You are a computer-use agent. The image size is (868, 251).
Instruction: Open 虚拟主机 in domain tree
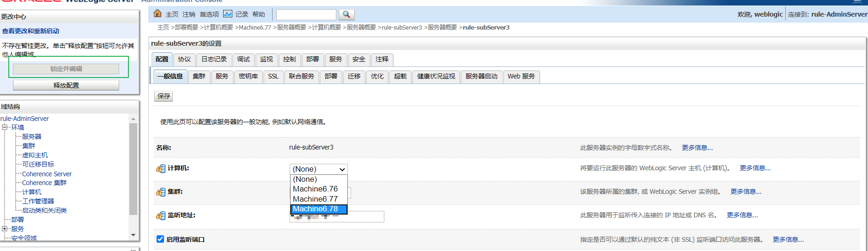coord(35,155)
